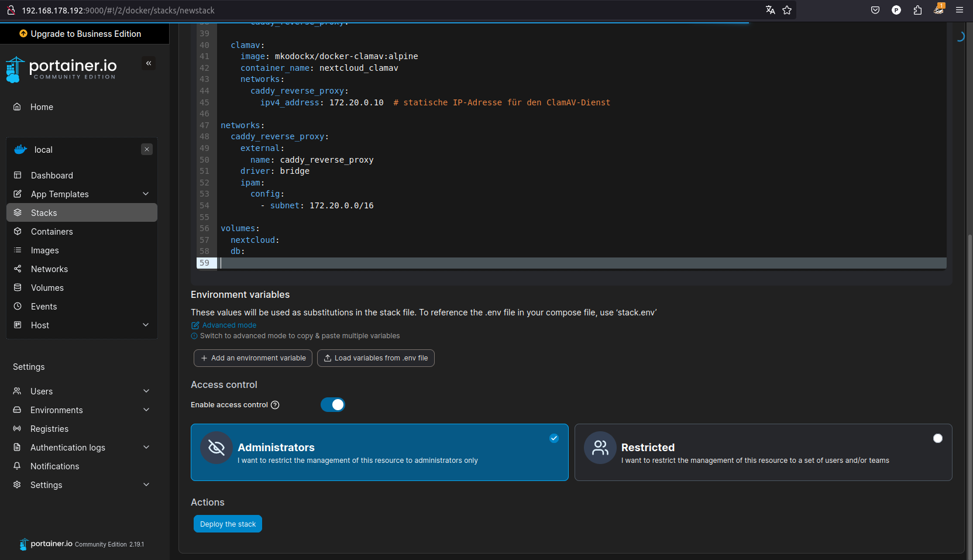The width and height of the screenshot is (973, 560).
Task: Click Deploy the stack button
Action: 228,524
